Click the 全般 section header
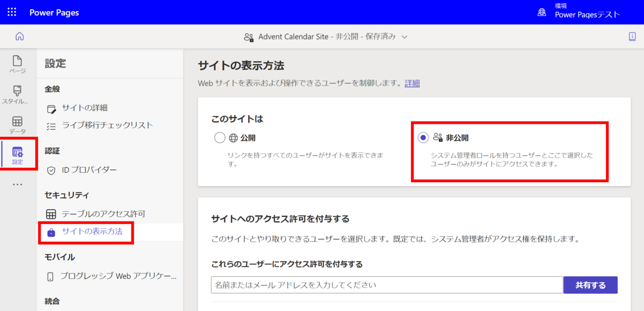Image resolution: width=644 pixels, height=311 pixels. click(x=52, y=88)
